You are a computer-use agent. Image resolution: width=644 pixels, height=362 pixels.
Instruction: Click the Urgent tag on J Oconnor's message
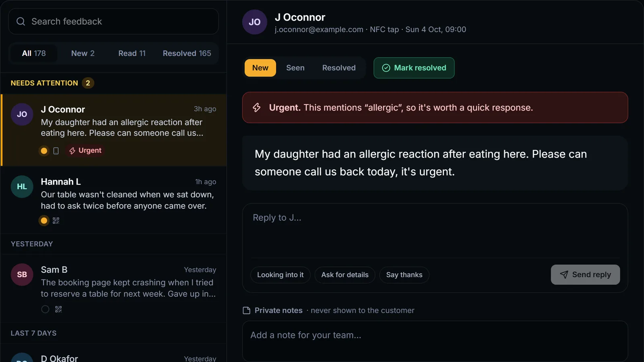(x=85, y=150)
